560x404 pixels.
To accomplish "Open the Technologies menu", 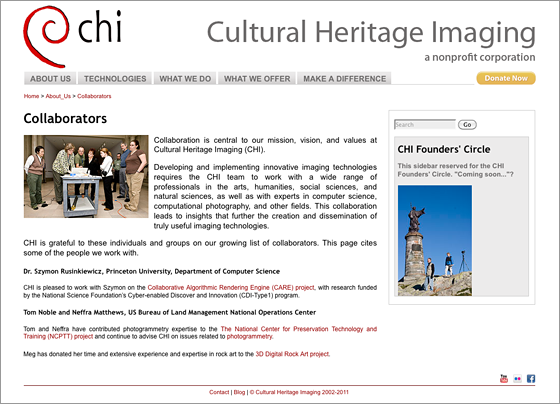I will 115,79.
